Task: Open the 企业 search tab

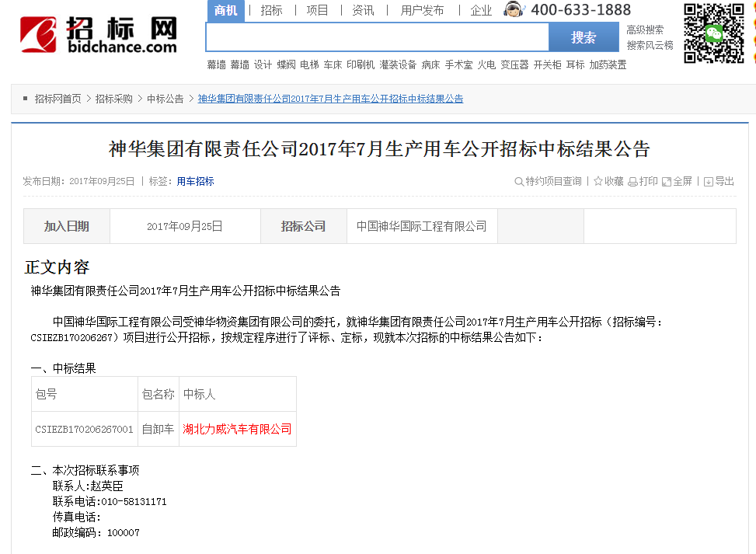Action: tap(481, 11)
